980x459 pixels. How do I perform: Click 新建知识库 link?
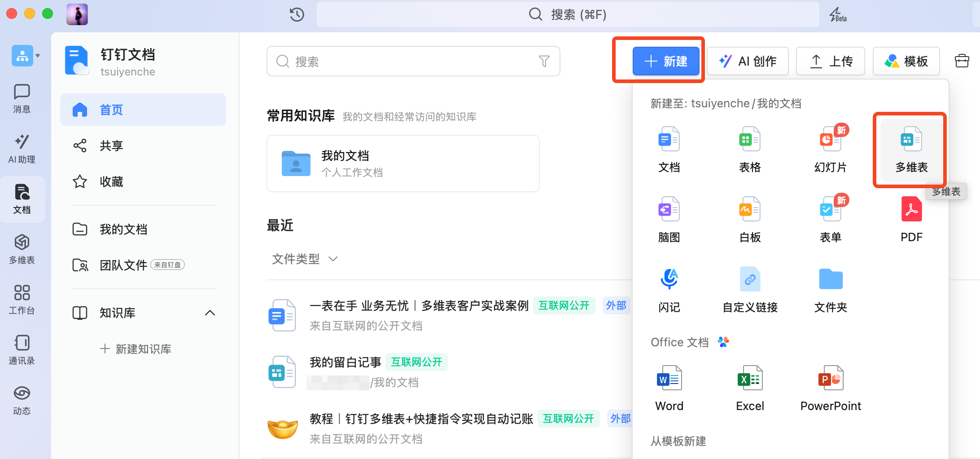point(136,349)
